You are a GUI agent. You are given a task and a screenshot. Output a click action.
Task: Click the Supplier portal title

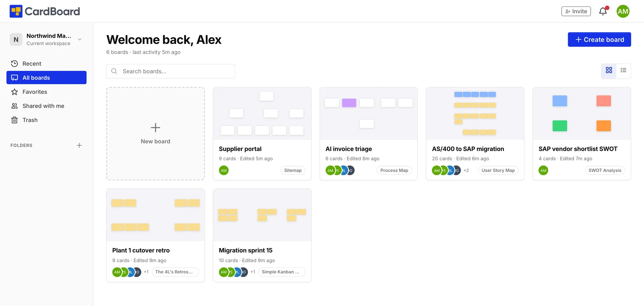tap(240, 149)
